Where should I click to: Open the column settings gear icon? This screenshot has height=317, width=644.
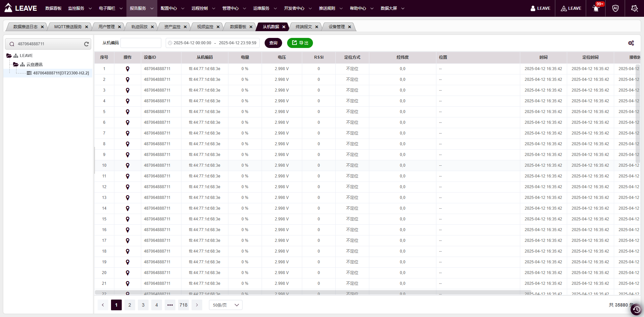[x=631, y=43]
